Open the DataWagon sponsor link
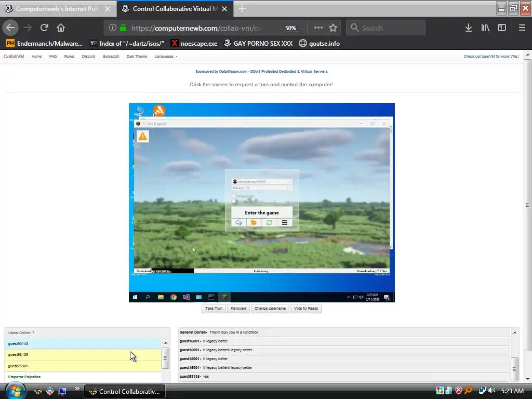The width and height of the screenshot is (532, 399). pyautogui.click(x=262, y=71)
